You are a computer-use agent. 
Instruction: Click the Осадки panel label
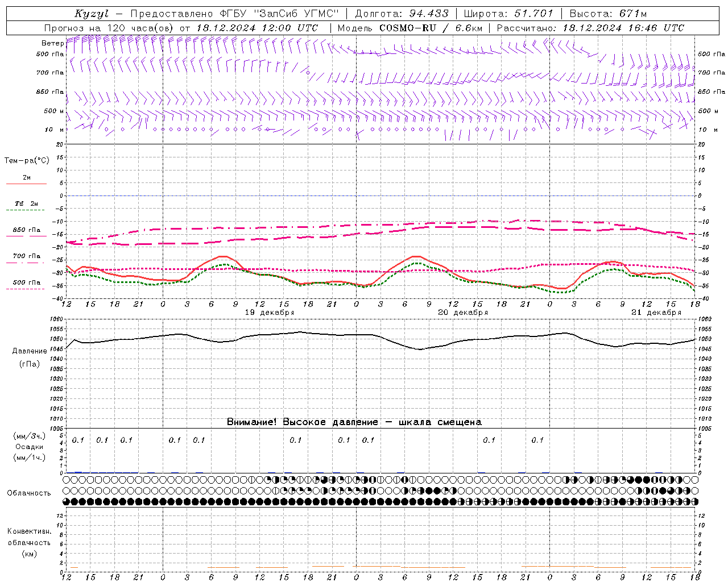pyautogui.click(x=30, y=447)
